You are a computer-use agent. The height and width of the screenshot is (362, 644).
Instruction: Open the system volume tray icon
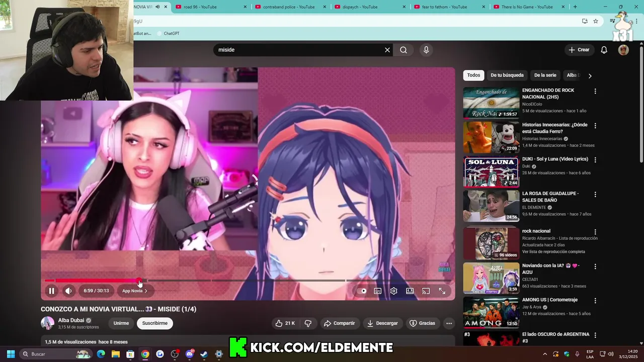[x=611, y=354]
